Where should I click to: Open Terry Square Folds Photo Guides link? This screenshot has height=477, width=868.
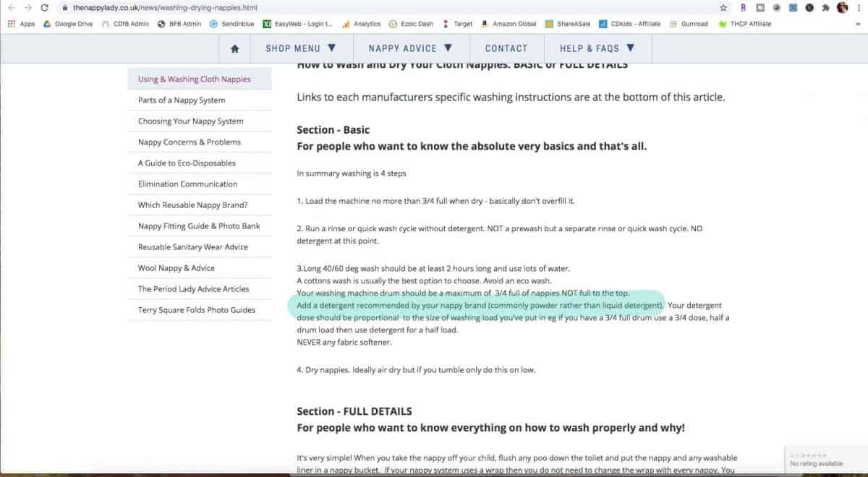pos(197,310)
